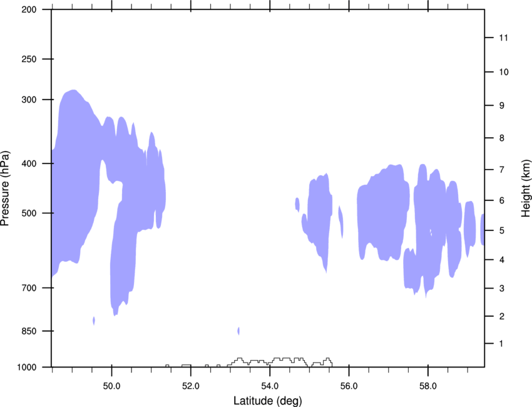Click the 50.0 latitude label

111,386
